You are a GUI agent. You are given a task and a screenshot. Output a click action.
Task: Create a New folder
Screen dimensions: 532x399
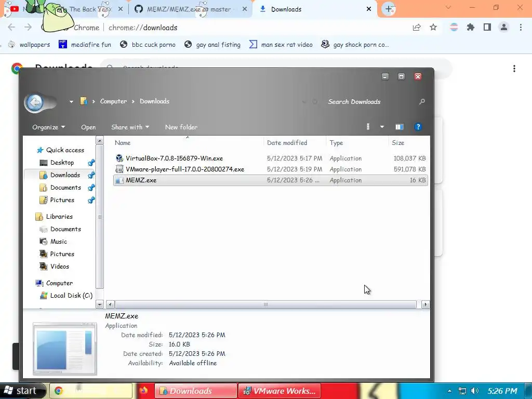point(181,127)
